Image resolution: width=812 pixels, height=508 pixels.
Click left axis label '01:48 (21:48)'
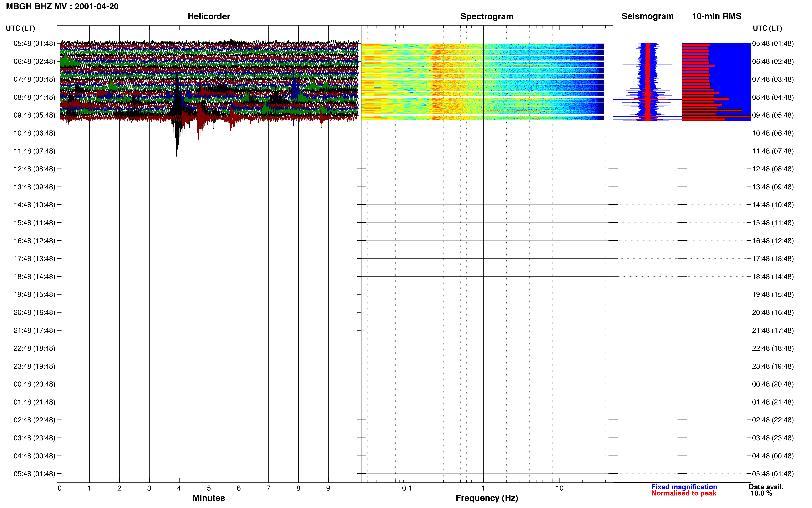click(x=34, y=402)
